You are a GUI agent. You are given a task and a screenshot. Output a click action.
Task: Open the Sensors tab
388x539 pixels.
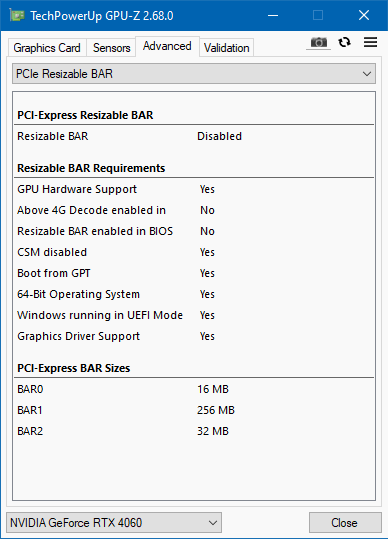(x=111, y=48)
